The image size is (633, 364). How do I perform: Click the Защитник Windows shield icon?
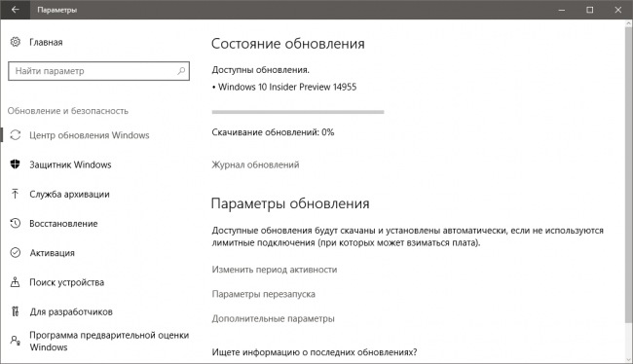[x=16, y=164]
